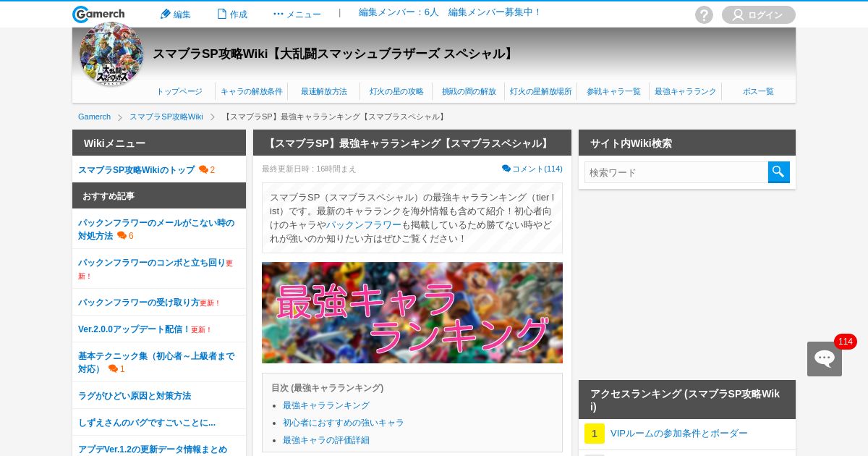Click comment bubble beside 基本テクニック集

[116, 369]
